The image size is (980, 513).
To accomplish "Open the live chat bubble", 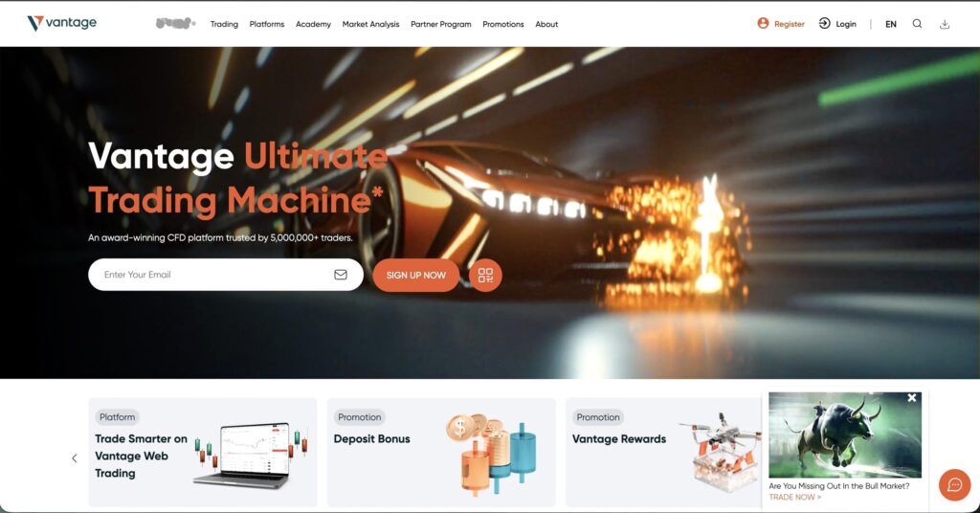I will click(x=954, y=485).
